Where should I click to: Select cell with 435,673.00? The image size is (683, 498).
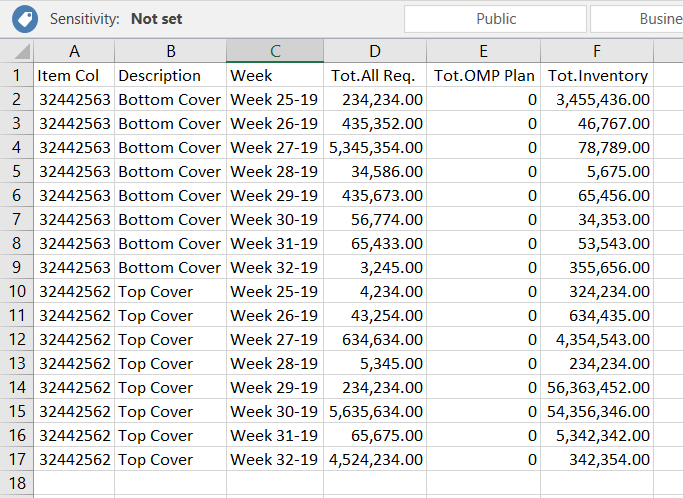click(x=375, y=195)
